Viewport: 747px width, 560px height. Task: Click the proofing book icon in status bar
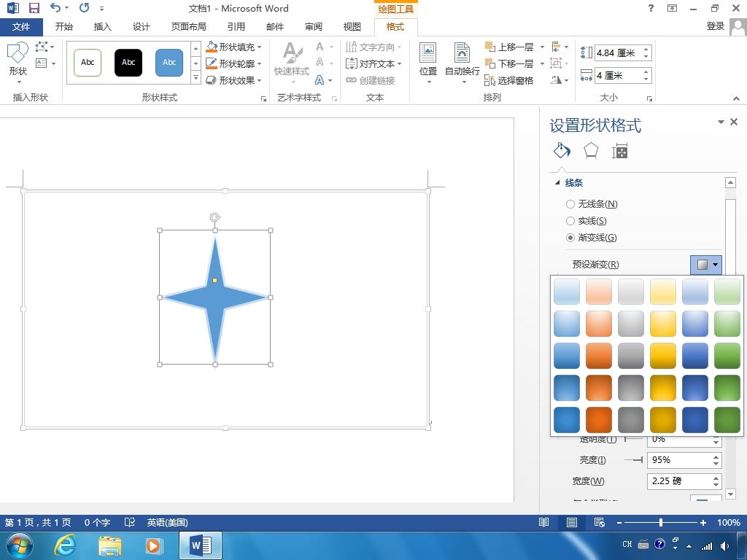click(x=130, y=522)
